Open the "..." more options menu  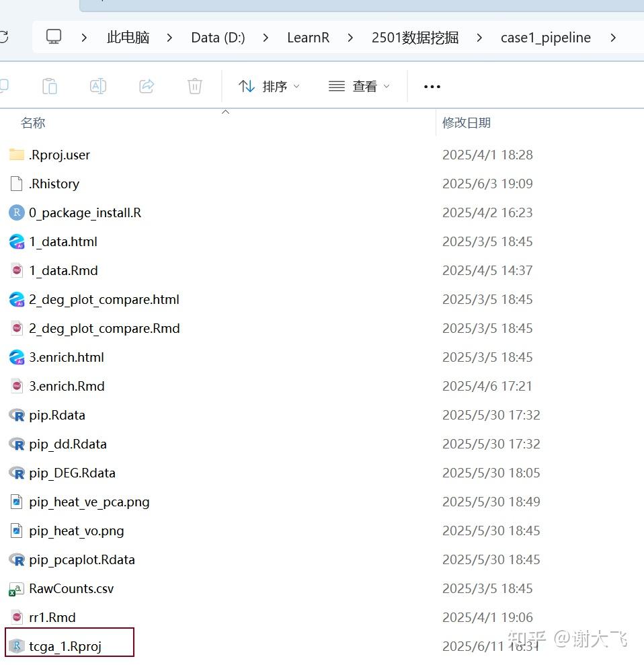tap(432, 86)
